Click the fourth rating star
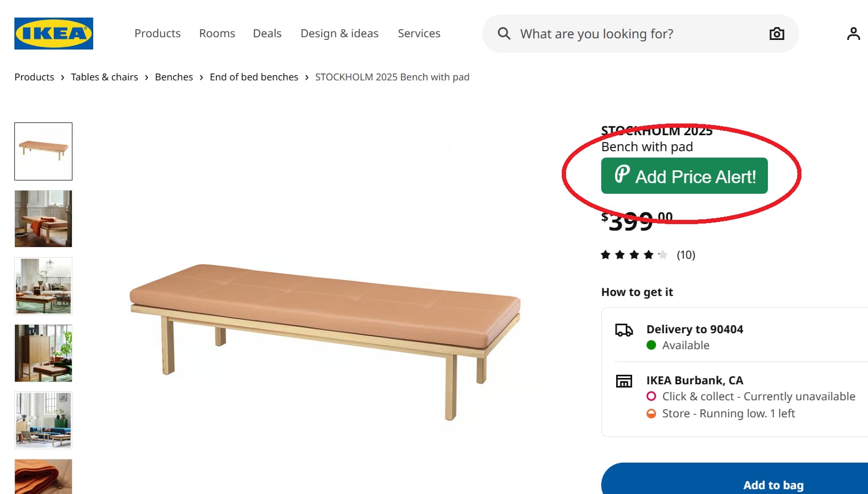Screen dimensions: 868x494 [648, 254]
